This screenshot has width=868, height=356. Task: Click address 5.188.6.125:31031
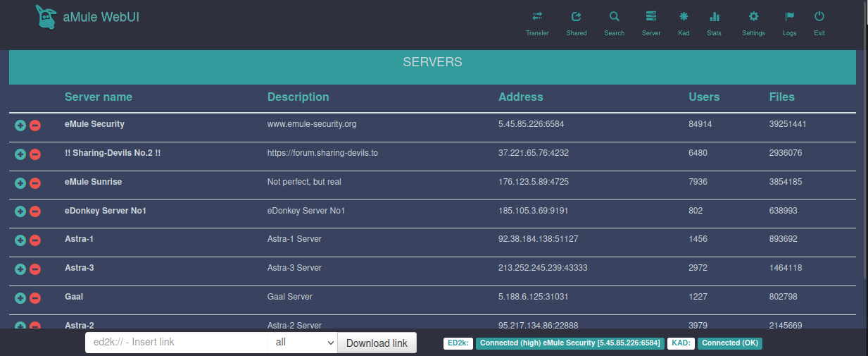click(534, 297)
